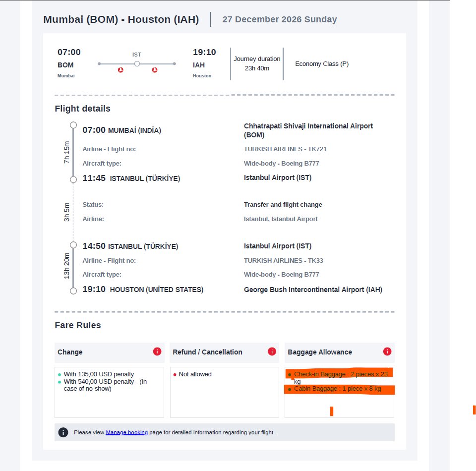
Task: Click the 07:00 BOM Mumbai summary block
Action: pyautogui.click(x=69, y=64)
